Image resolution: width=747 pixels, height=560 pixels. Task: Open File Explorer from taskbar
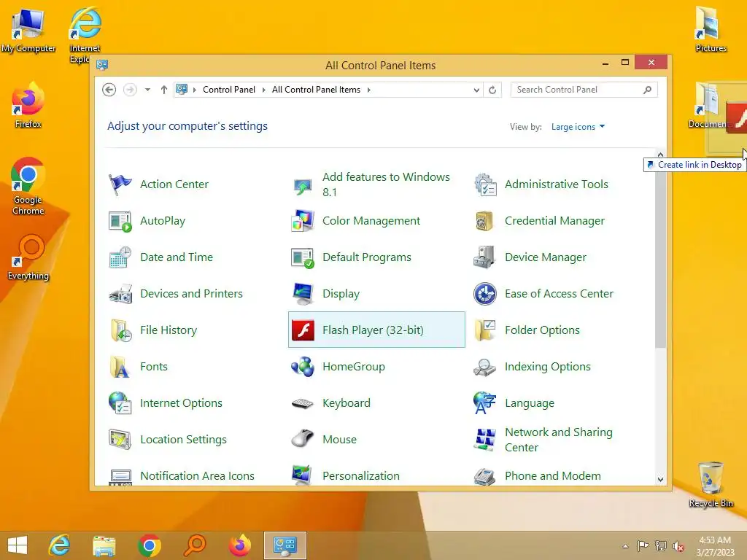[x=104, y=545]
